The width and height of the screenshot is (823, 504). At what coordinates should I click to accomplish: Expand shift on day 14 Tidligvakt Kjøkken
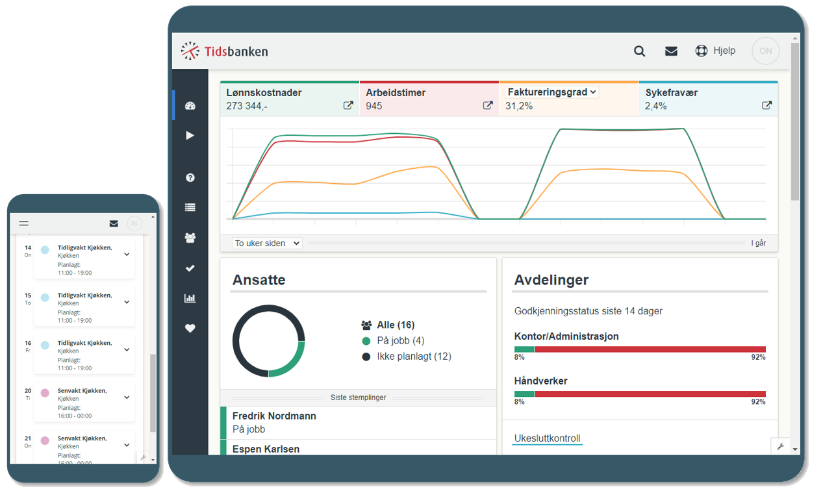point(127,255)
